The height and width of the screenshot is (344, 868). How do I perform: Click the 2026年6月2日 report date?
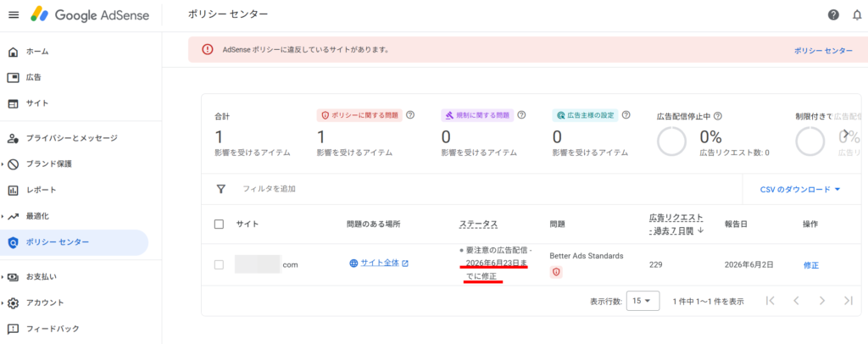click(x=751, y=265)
